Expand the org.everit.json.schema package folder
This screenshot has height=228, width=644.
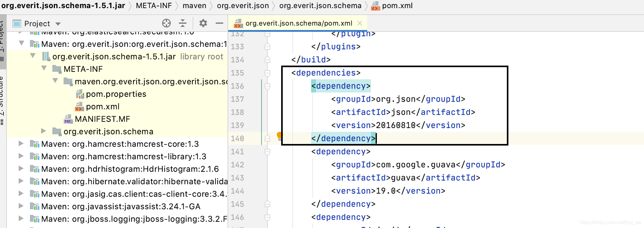(x=44, y=131)
